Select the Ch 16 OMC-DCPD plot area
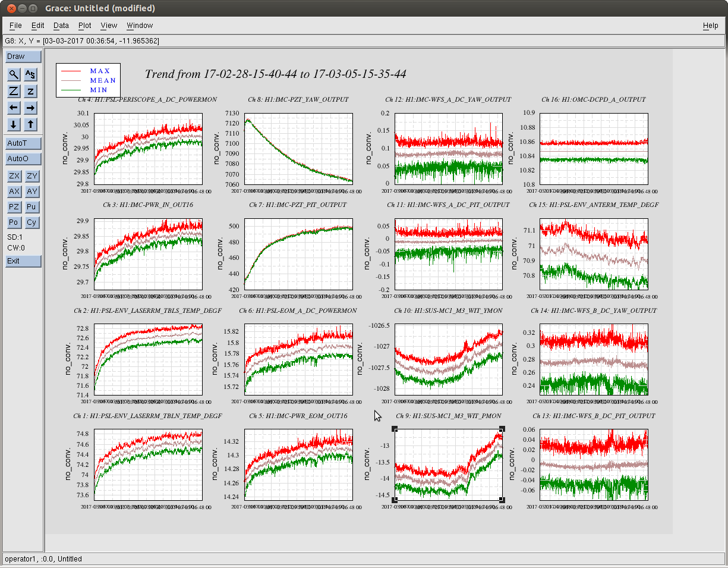 594,149
